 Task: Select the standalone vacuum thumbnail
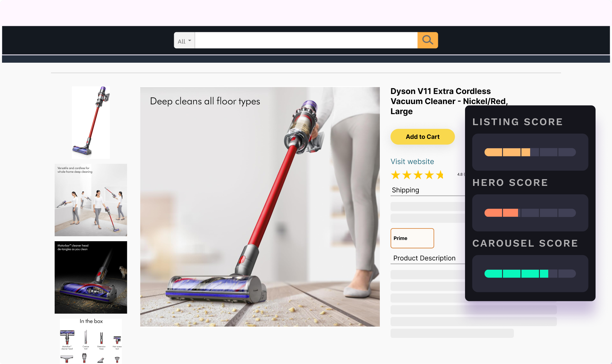point(91,122)
